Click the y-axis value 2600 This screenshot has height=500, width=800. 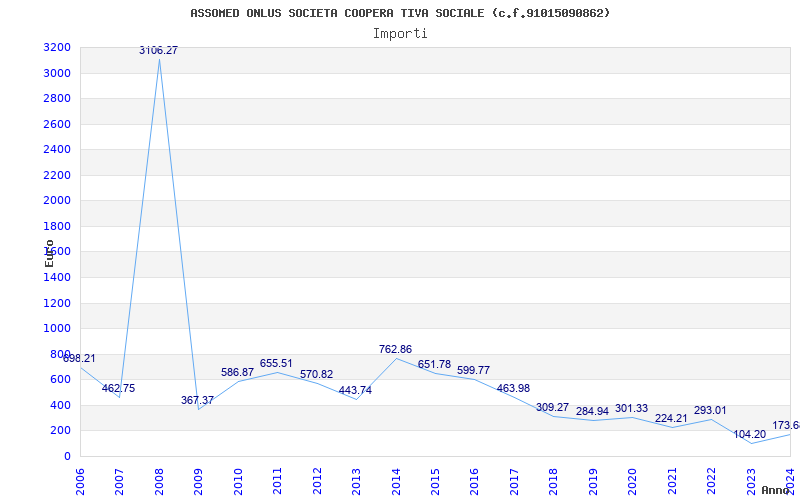click(x=57, y=124)
